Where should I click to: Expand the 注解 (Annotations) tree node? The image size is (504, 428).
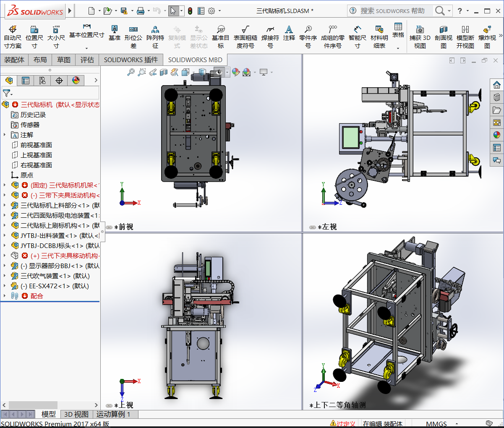click(5, 135)
